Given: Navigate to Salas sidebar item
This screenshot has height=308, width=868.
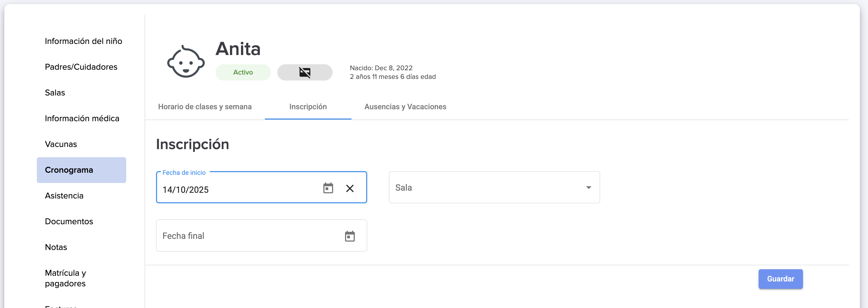Looking at the screenshot, I should (55, 93).
